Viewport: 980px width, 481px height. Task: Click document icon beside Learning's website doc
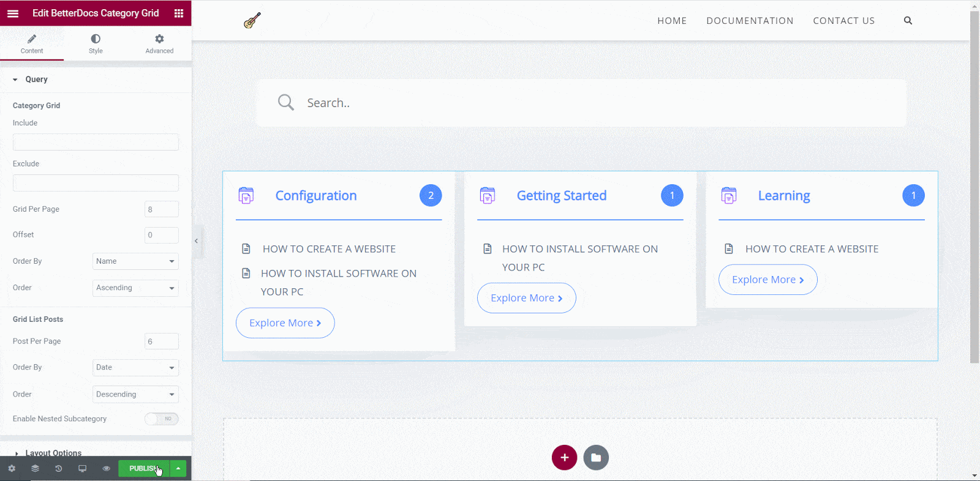pos(729,249)
